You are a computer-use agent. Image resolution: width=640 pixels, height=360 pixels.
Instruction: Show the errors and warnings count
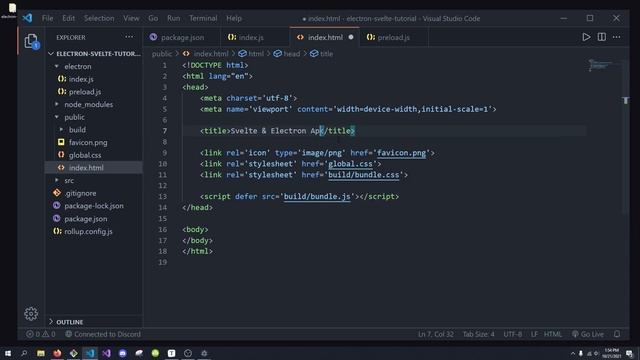[x=41, y=334]
